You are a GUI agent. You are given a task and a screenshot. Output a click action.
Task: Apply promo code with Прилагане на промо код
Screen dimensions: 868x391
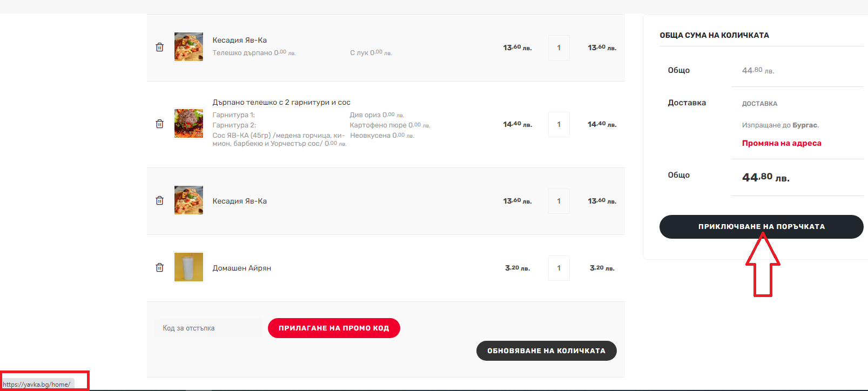(334, 328)
